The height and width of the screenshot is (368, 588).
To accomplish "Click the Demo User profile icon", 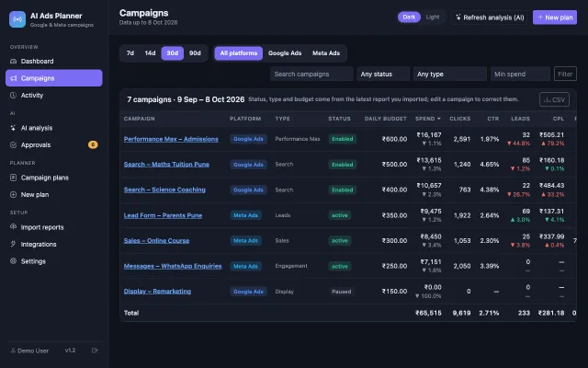I will (13, 351).
